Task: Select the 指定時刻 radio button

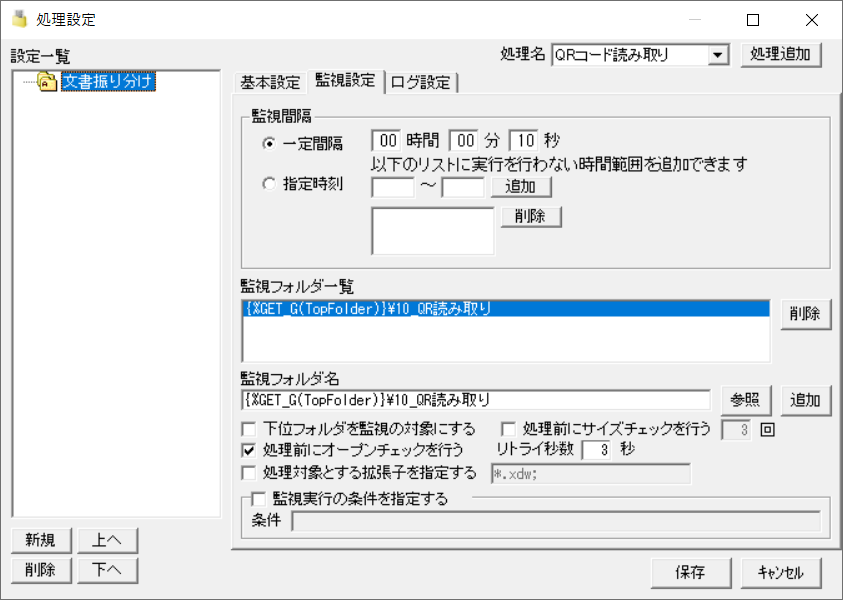Action: 269,184
